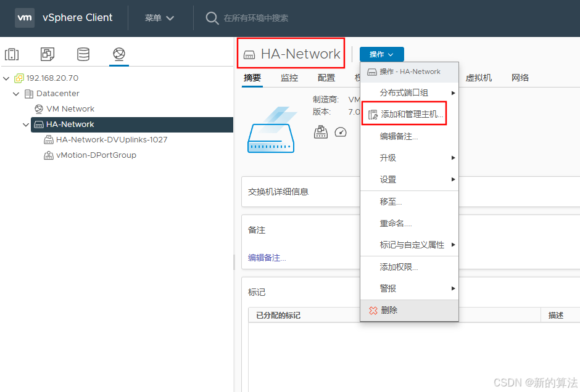Open the Storage view icon

coord(83,54)
